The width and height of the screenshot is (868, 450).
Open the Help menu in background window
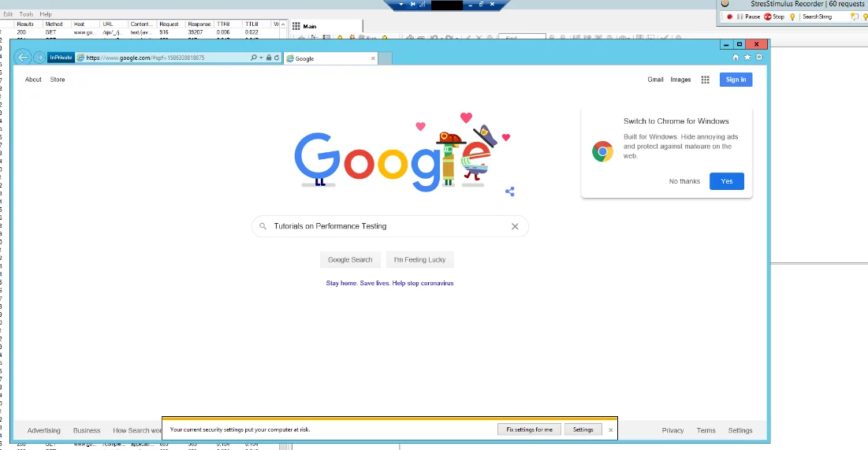click(46, 14)
